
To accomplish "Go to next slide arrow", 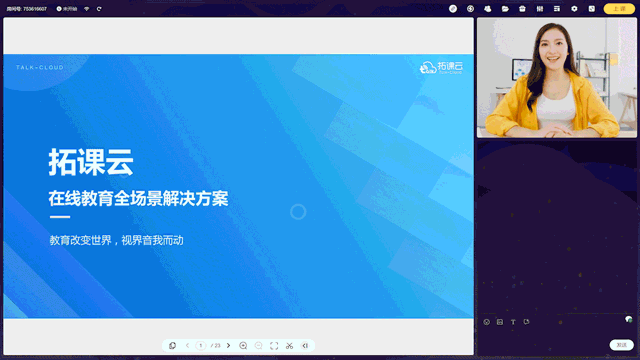I will [229, 345].
